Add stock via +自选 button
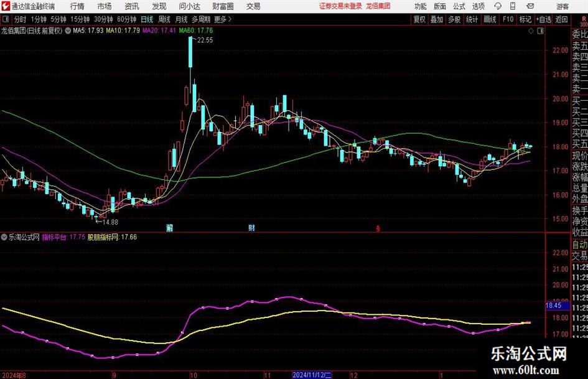This screenshot has width=588, height=379. coord(543,19)
